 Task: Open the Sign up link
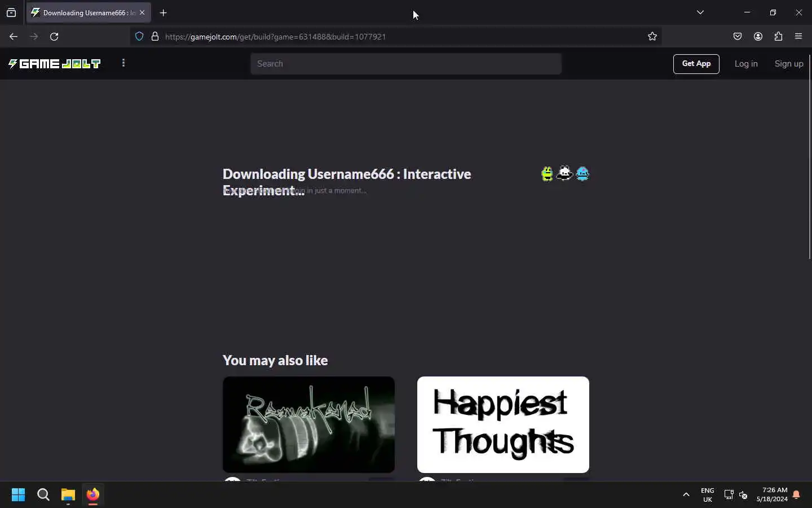click(x=789, y=64)
